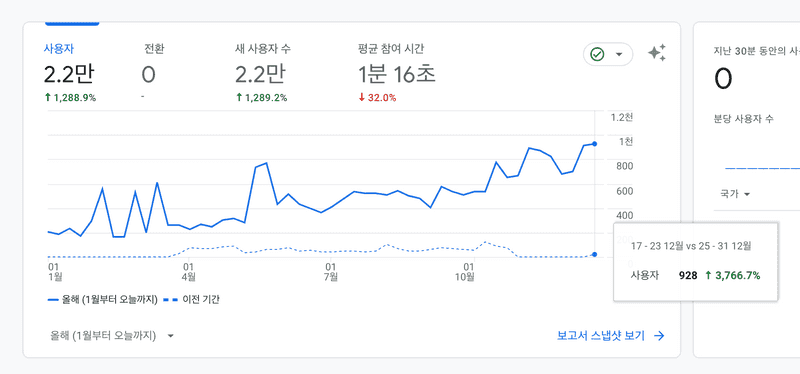Click the 1,289.2% new users increase value
Viewport: 800px width, 374px height.
[261, 98]
